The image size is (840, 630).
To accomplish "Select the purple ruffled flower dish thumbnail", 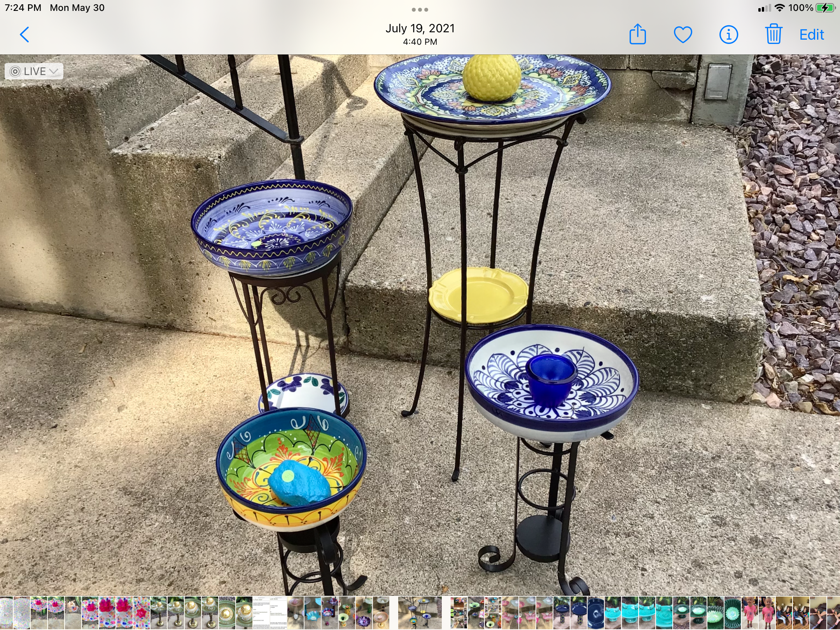I will (x=364, y=613).
